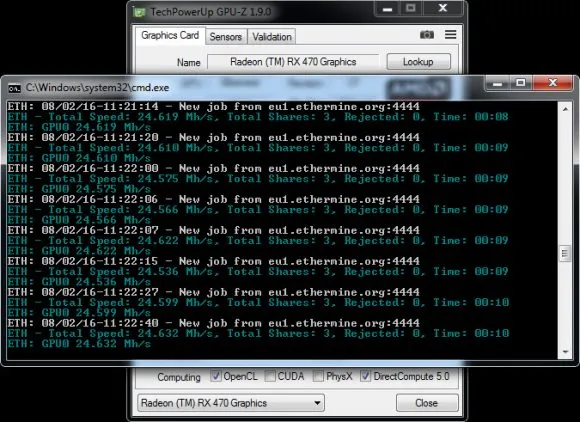Click GPU-Z screenshot camera icon
The height and width of the screenshot is (422, 580).
tap(426, 35)
